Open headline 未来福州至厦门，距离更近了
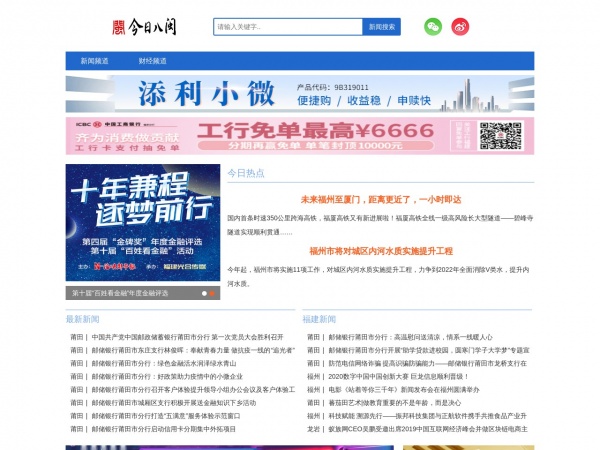Viewport: 600px width, 450px height. coord(381,199)
